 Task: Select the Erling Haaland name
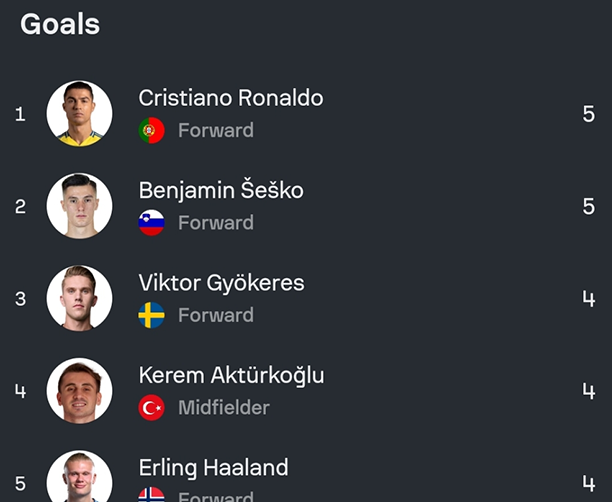click(x=213, y=467)
